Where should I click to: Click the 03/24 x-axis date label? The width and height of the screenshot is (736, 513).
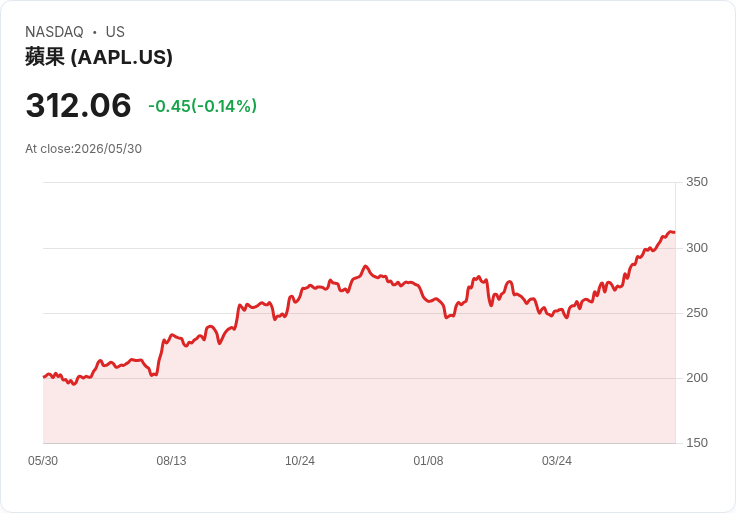557,461
